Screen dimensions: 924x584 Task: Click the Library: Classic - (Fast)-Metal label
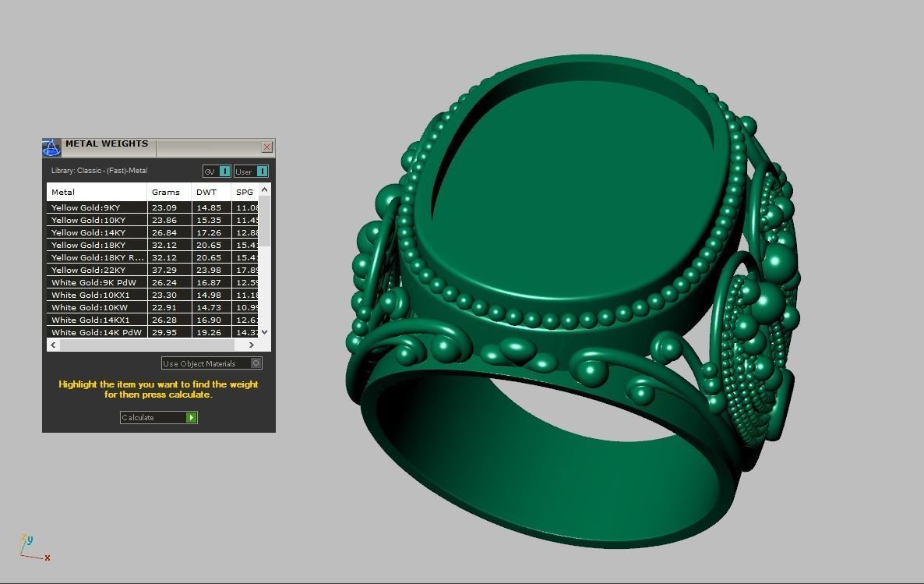(99, 171)
